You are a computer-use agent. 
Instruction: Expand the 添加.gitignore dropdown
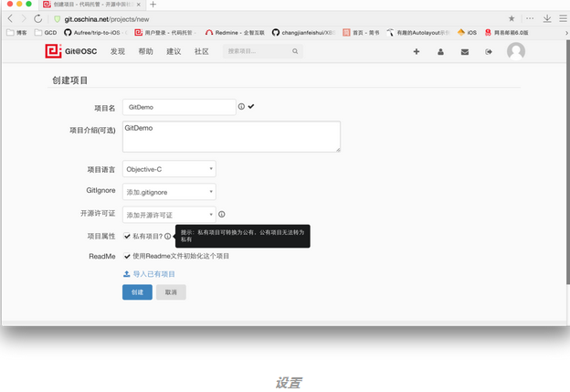tap(169, 192)
